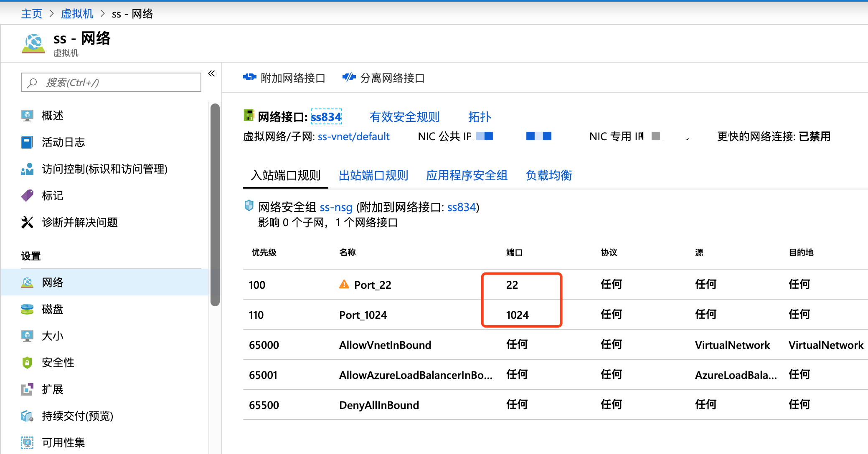Switch to 负载均衡 tab
Viewport: 868px width, 454px height.
coord(549,175)
